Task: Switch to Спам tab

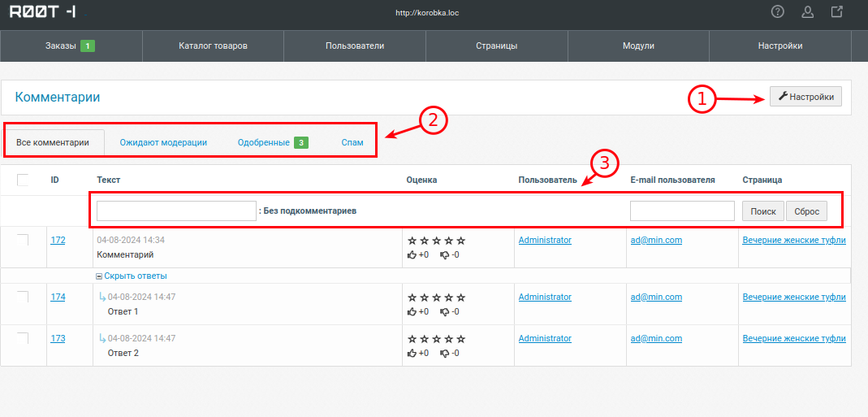Action: click(352, 142)
